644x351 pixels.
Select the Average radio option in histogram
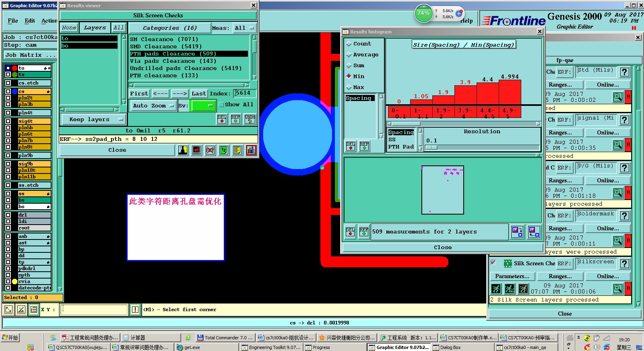point(349,55)
